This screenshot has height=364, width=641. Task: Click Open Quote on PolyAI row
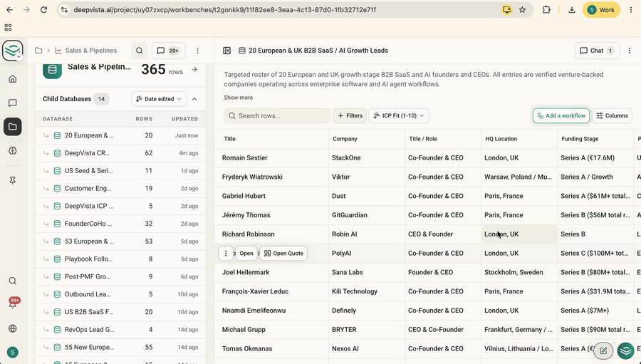point(283,253)
